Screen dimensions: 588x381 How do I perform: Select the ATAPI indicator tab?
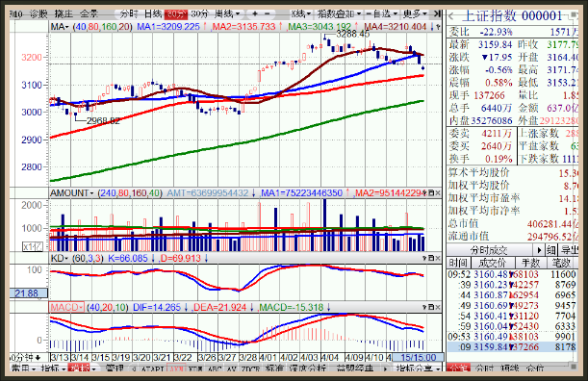pyautogui.click(x=153, y=369)
